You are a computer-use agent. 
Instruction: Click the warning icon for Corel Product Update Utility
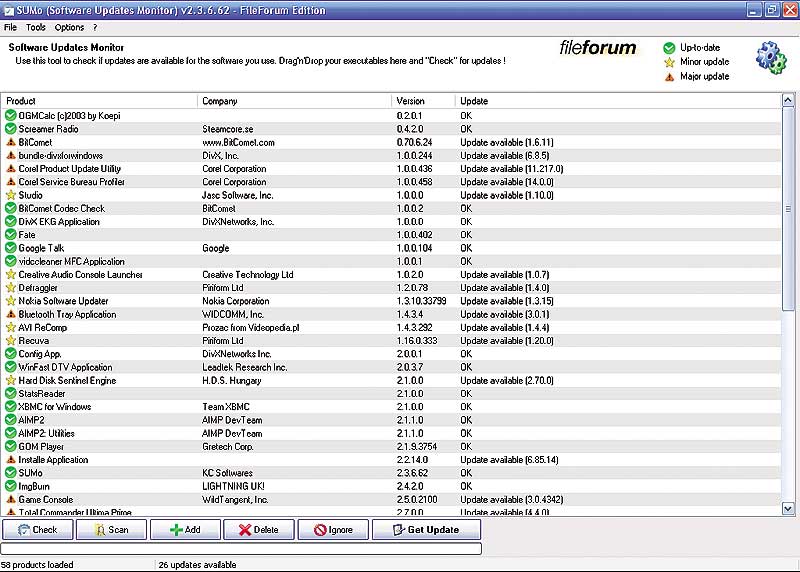click(x=11, y=168)
